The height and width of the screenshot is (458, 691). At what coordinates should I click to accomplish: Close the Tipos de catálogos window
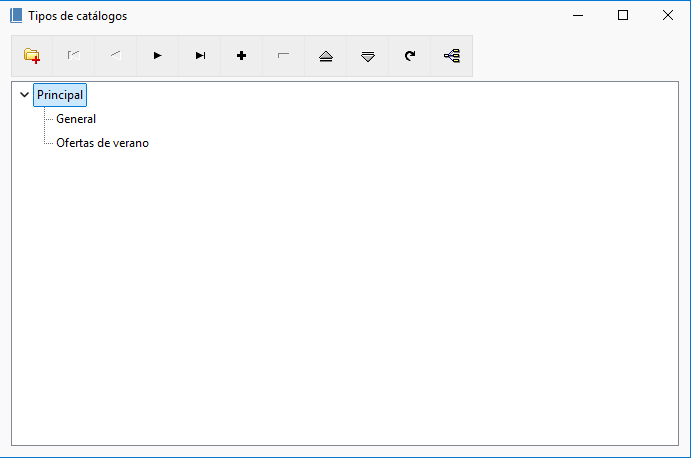pyautogui.click(x=668, y=15)
